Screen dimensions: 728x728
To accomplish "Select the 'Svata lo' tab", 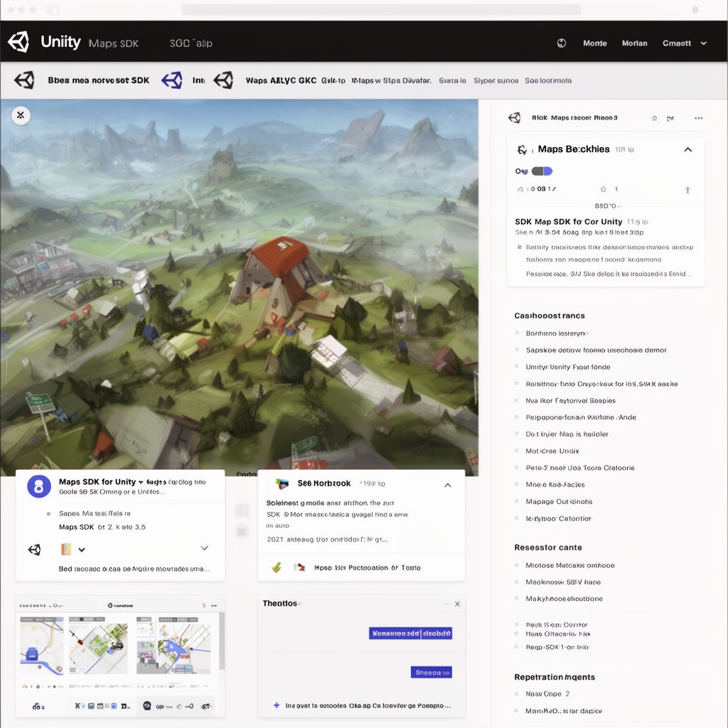I will point(452,80).
